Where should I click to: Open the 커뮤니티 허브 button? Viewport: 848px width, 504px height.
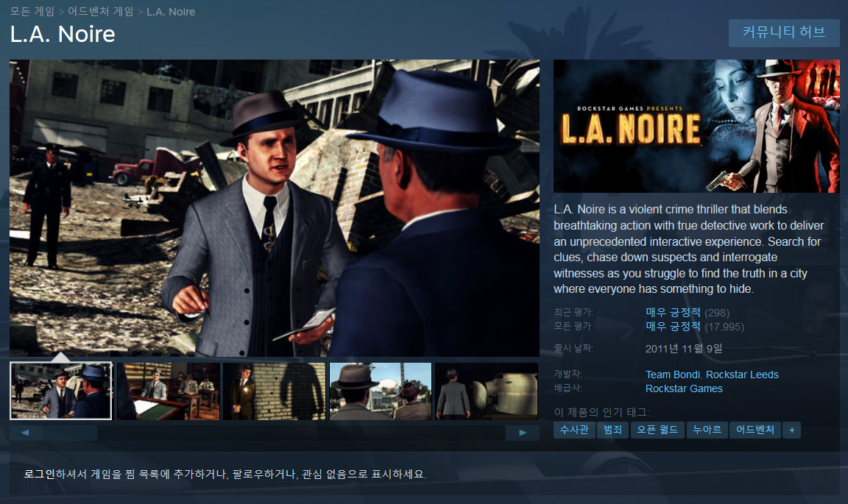784,32
